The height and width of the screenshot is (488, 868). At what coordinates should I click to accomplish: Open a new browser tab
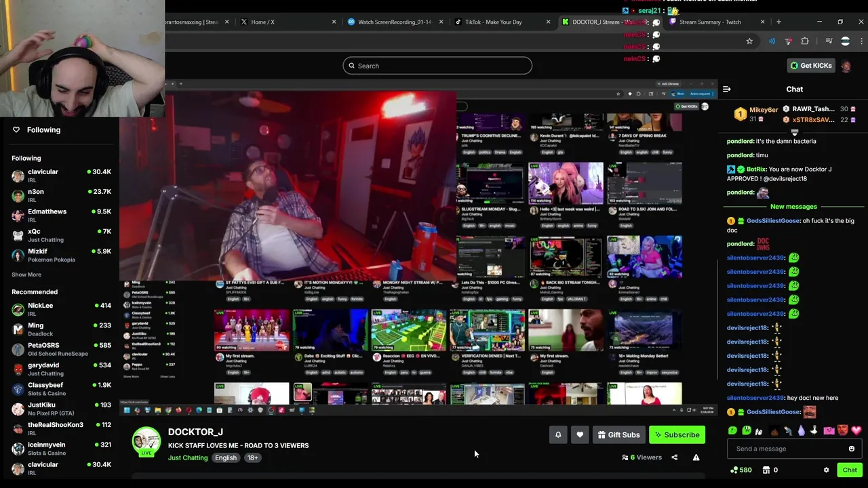(x=778, y=22)
